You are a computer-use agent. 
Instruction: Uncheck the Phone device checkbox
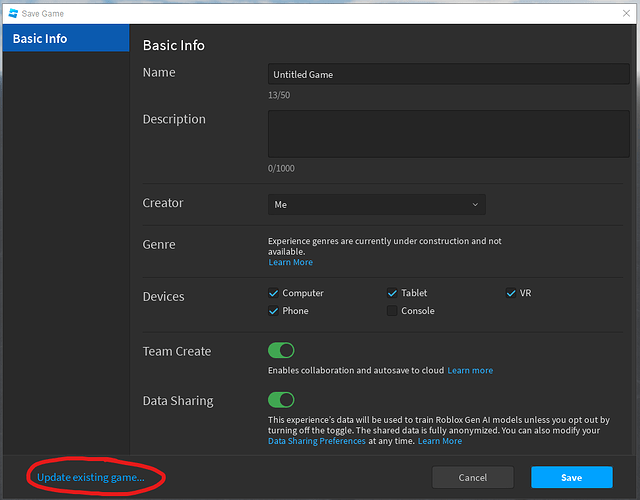coord(274,311)
